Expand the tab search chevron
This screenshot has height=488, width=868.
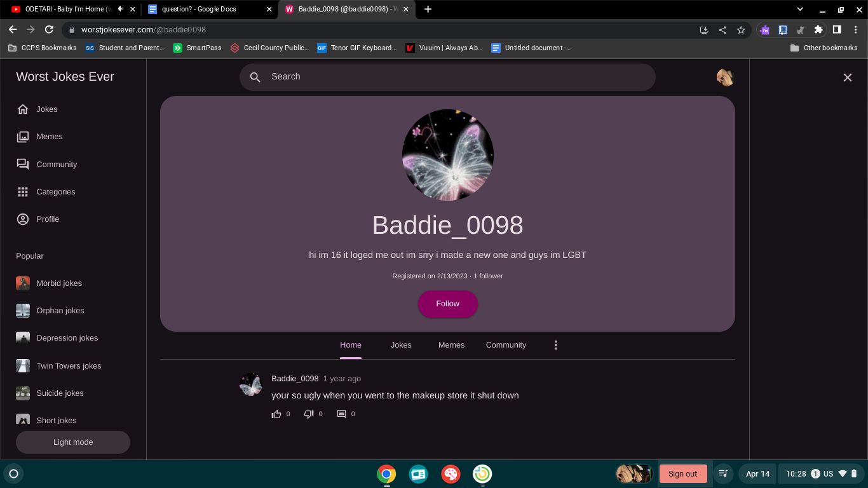pyautogui.click(x=799, y=9)
